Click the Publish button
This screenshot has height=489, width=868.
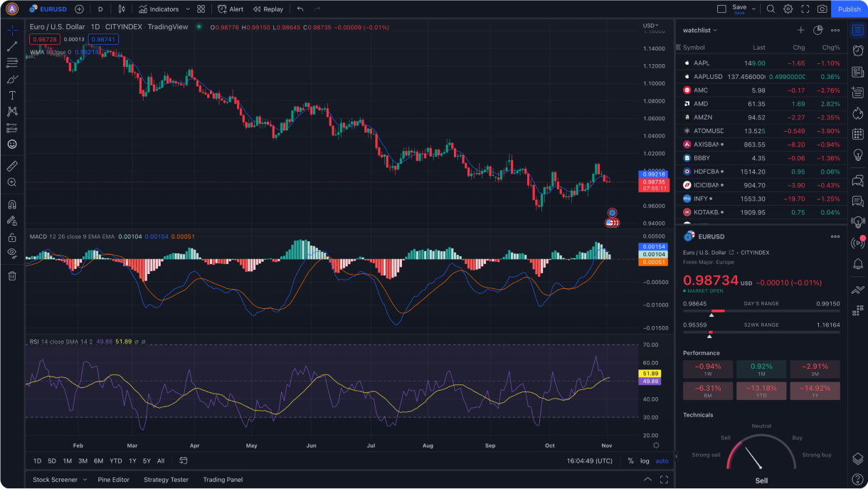point(849,9)
